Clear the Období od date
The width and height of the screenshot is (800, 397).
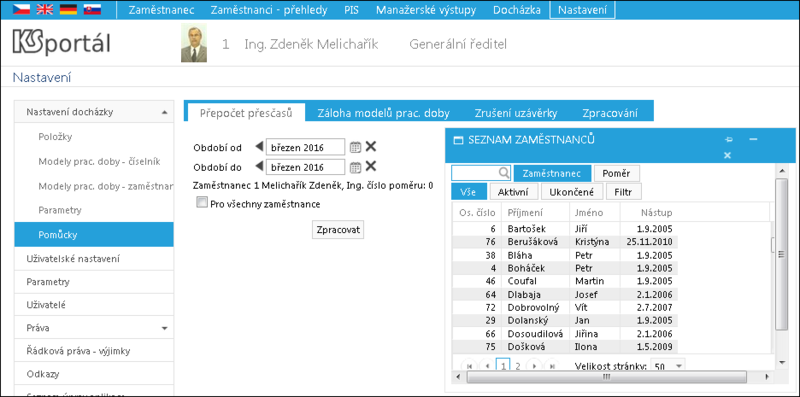[x=371, y=147]
